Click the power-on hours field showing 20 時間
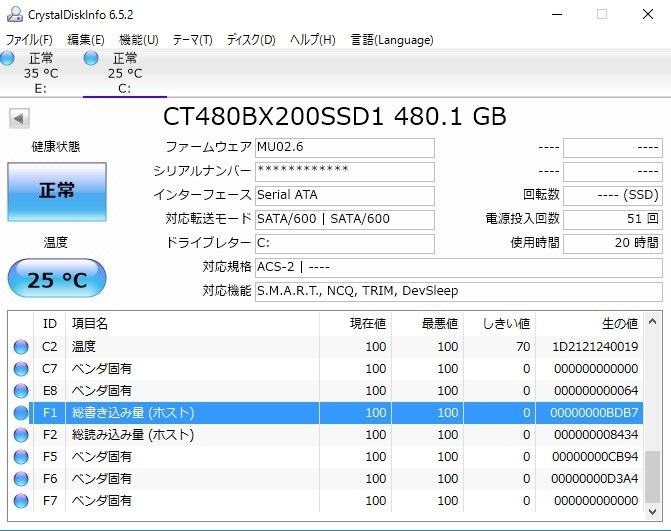This screenshot has width=671, height=531. click(613, 243)
